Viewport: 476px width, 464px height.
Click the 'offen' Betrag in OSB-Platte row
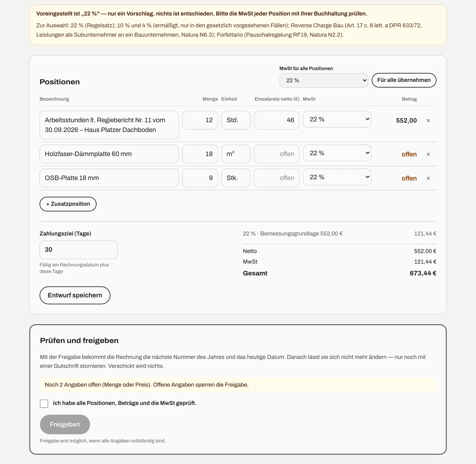click(x=409, y=178)
